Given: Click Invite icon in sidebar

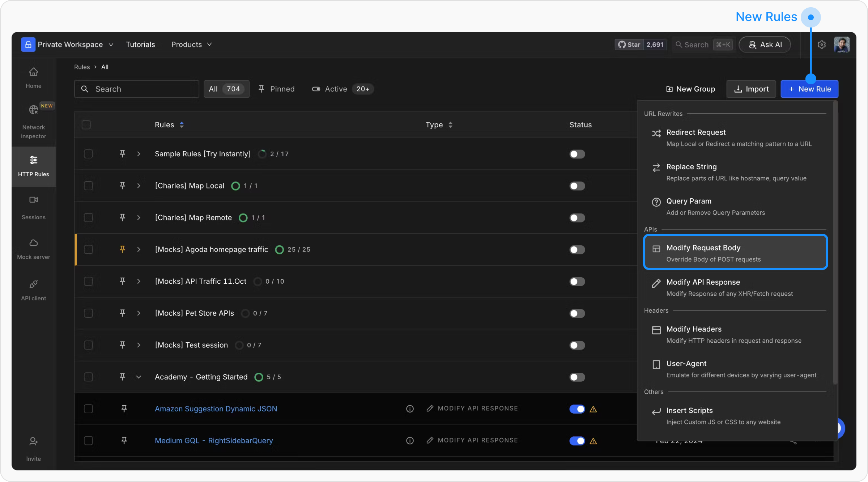Looking at the screenshot, I should pos(33,441).
